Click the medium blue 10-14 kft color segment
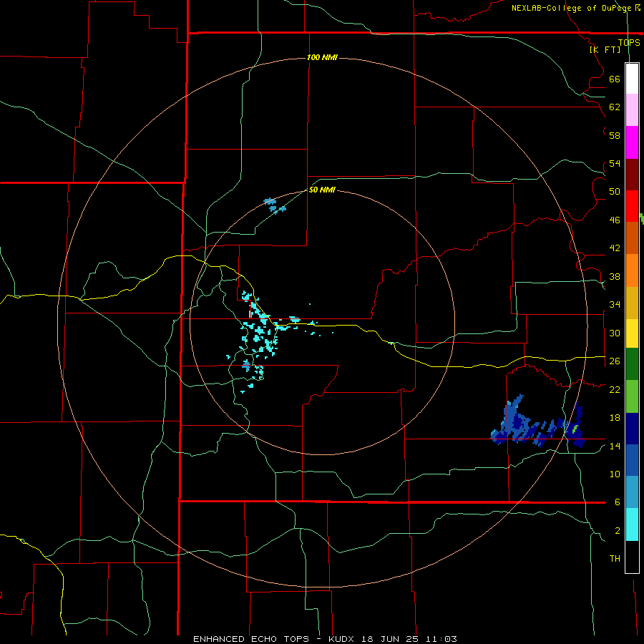The height and width of the screenshot is (644, 644). click(632, 460)
